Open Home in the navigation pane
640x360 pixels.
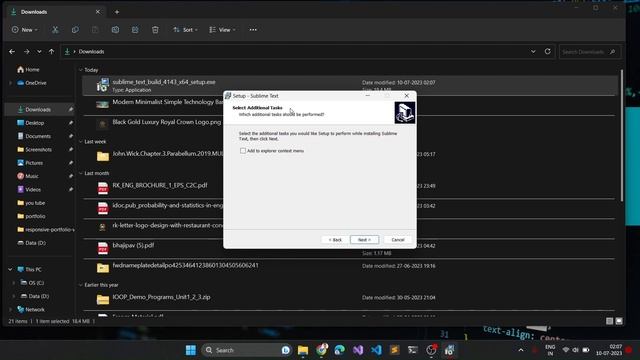tap(29, 70)
